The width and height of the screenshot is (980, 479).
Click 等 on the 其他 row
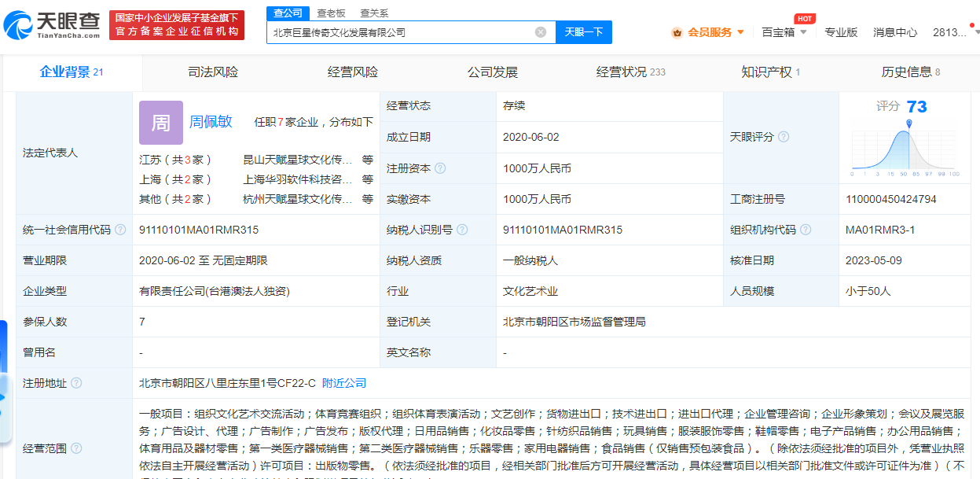coord(368,199)
